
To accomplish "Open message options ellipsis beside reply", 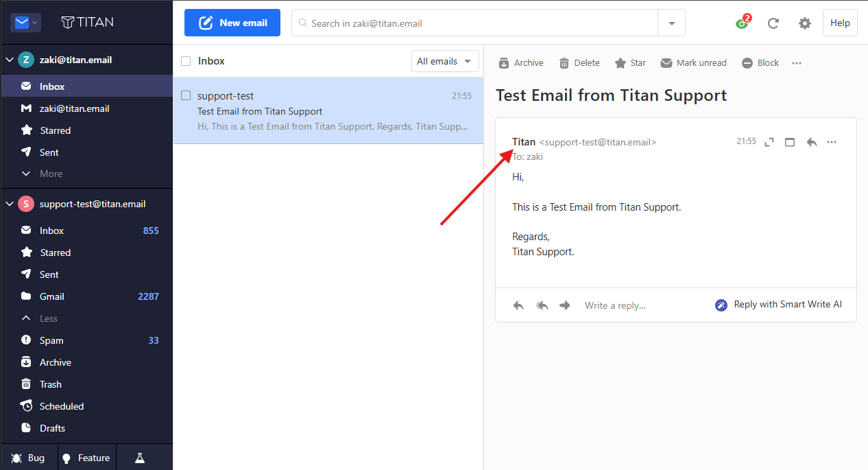I will click(x=832, y=142).
